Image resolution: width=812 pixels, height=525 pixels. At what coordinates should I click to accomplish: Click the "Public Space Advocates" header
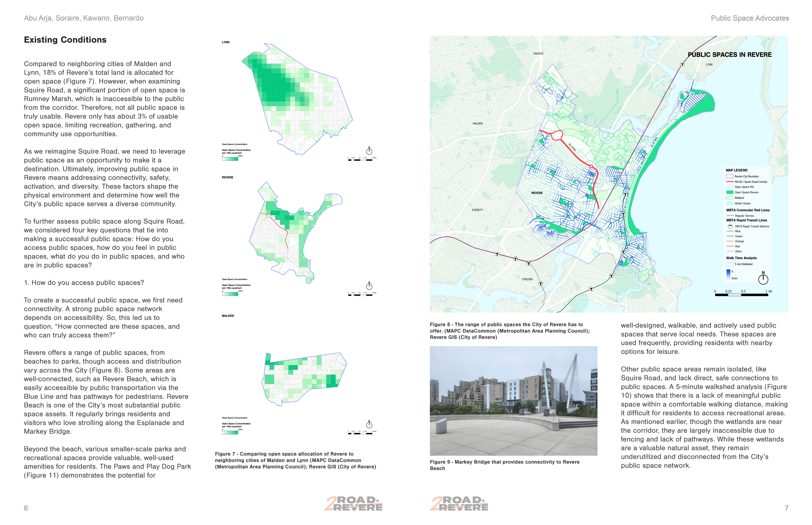(750, 18)
